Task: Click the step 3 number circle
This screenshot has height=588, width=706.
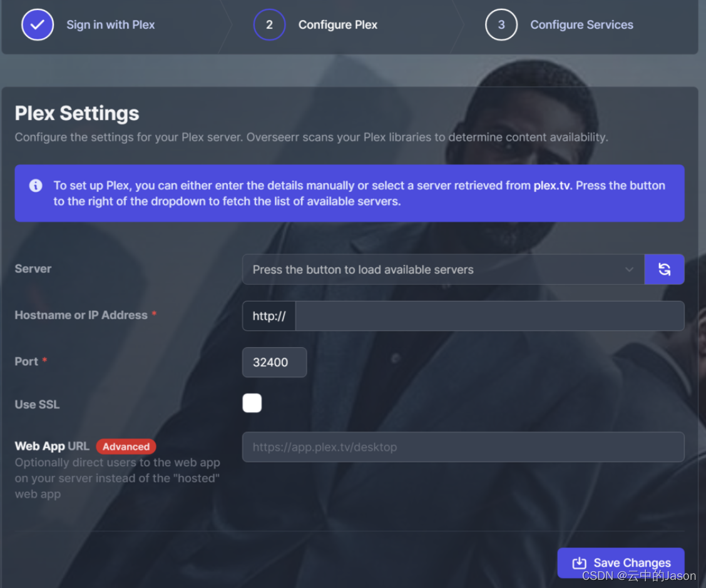Action: (x=501, y=25)
